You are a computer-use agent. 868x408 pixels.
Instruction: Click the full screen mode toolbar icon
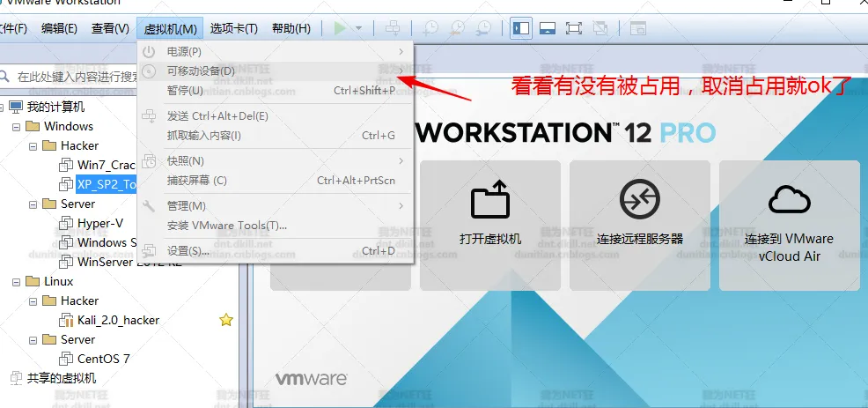click(573, 28)
